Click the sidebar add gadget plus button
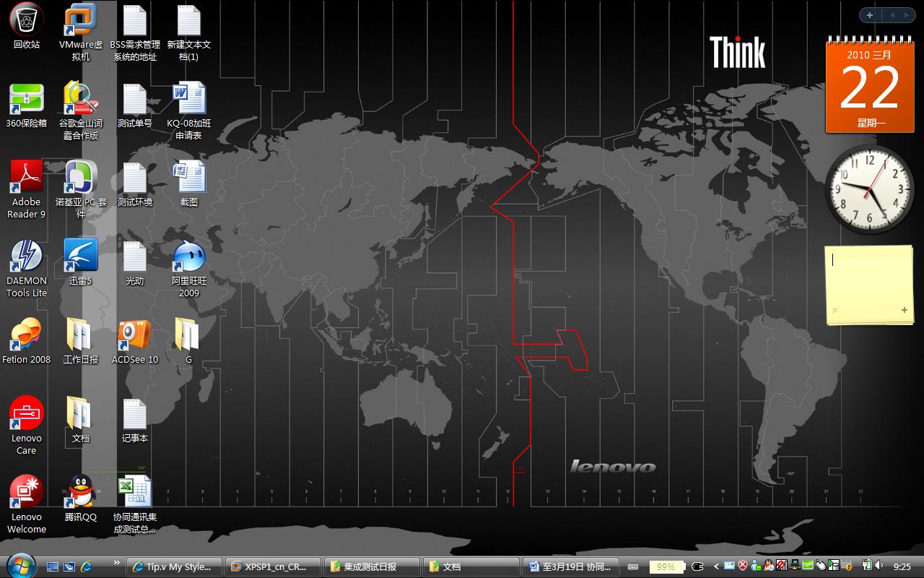The image size is (924, 578). 869,15
